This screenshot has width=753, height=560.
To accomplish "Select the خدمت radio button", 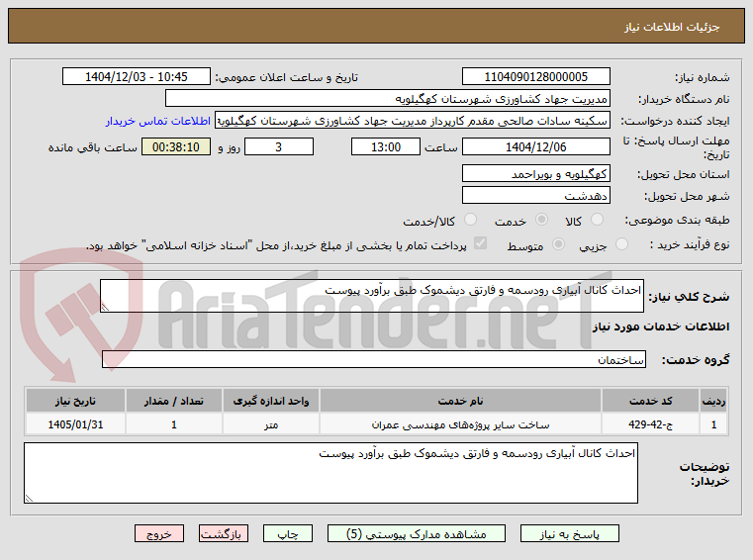I will point(541,220).
